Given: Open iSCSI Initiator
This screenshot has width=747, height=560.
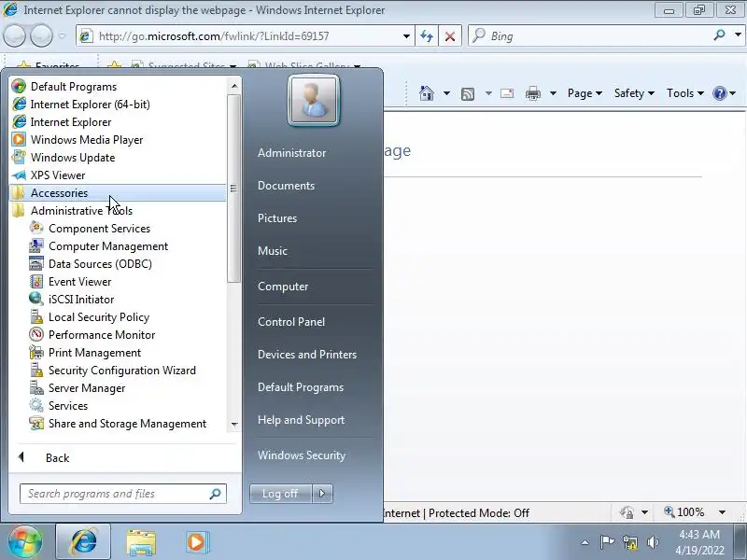Looking at the screenshot, I should (x=118, y=300).
